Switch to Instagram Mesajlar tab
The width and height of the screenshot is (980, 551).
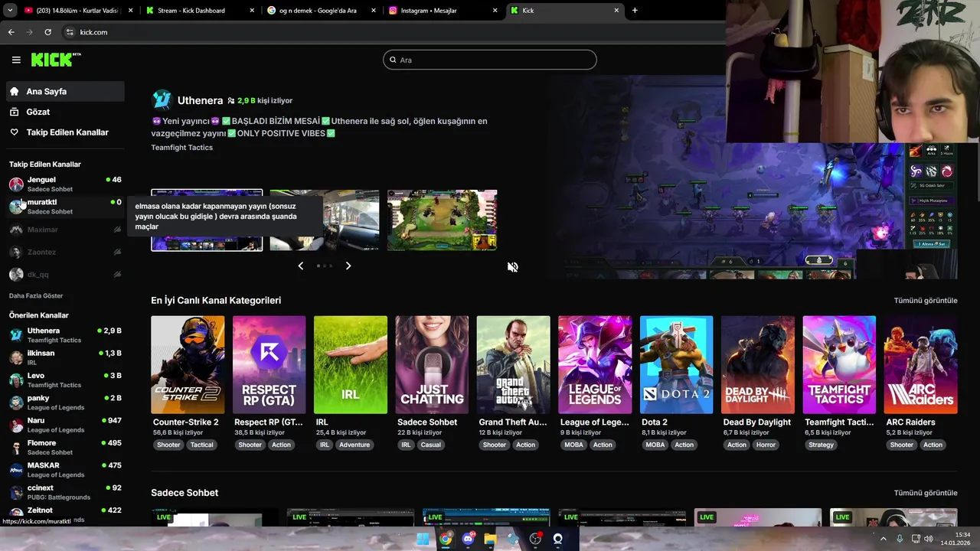click(442, 11)
